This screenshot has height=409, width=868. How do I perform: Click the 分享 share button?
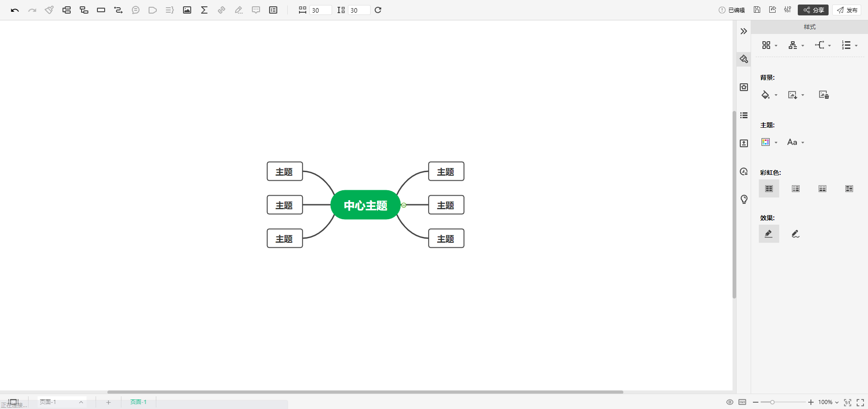pos(813,10)
